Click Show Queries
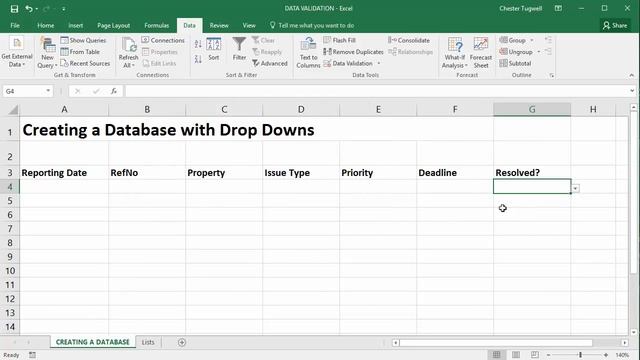The height and width of the screenshot is (360, 640). [83, 40]
